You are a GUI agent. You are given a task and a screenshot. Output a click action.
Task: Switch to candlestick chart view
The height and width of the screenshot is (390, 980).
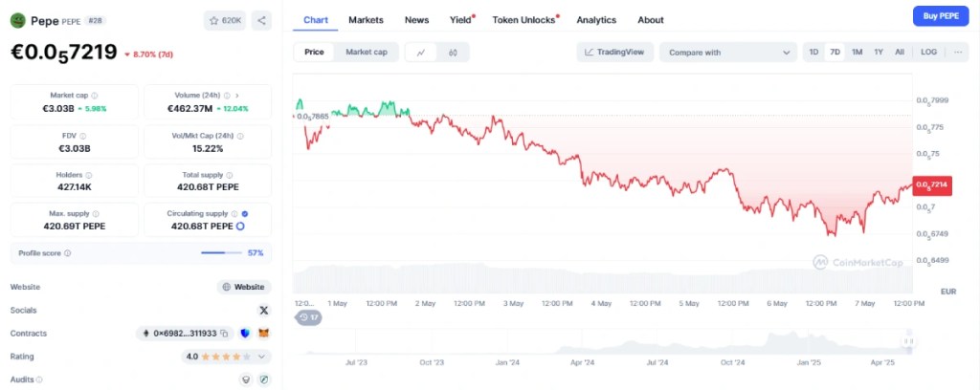click(x=454, y=53)
